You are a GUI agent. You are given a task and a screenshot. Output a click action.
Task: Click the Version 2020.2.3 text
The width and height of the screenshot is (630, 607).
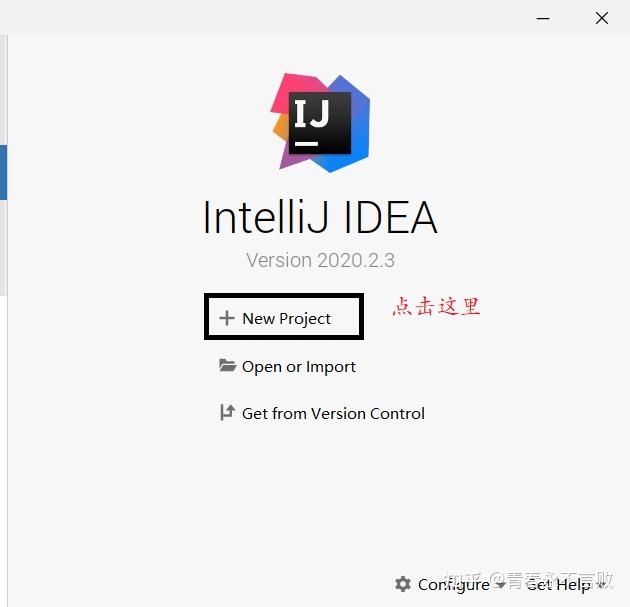point(320,260)
